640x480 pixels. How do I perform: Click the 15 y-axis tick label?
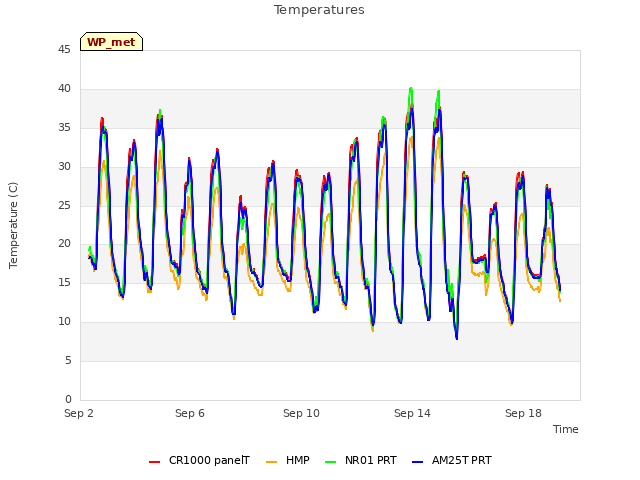tap(64, 282)
